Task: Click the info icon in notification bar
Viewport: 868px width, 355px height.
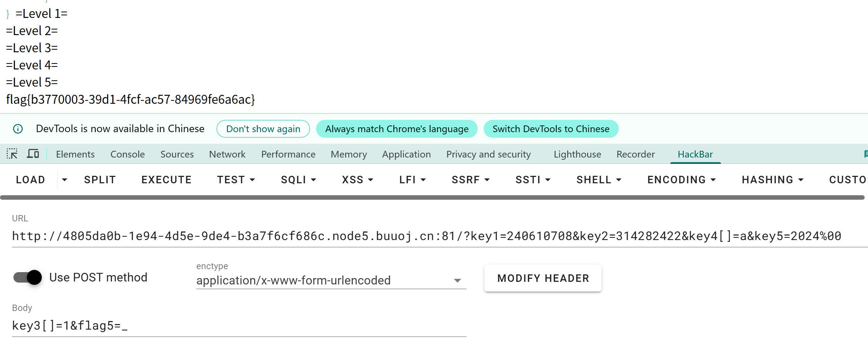Action: (18, 129)
